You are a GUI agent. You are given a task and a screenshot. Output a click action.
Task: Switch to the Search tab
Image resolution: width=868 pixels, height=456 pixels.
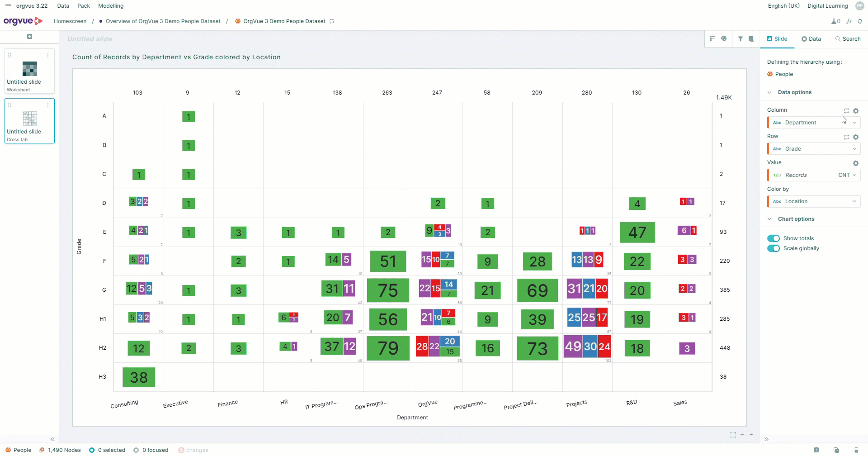pos(848,39)
